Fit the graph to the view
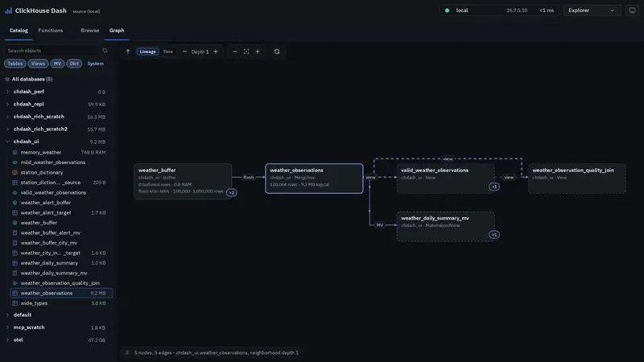The image size is (644, 362). [246, 51]
